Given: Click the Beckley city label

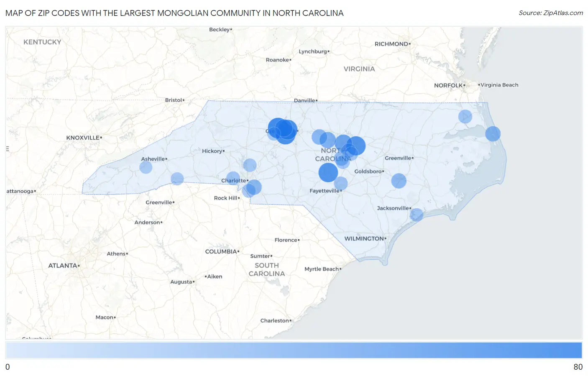Looking at the screenshot, I should 220,30.
